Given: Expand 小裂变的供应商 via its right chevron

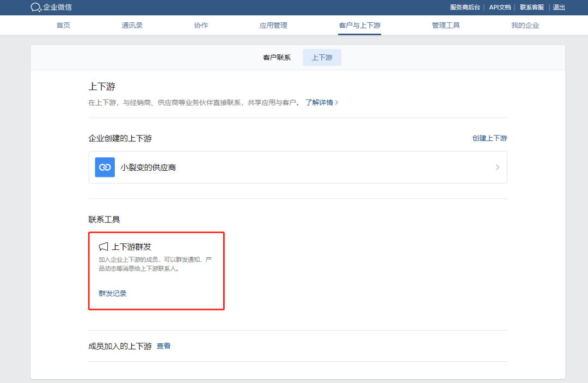Looking at the screenshot, I should pos(497,167).
